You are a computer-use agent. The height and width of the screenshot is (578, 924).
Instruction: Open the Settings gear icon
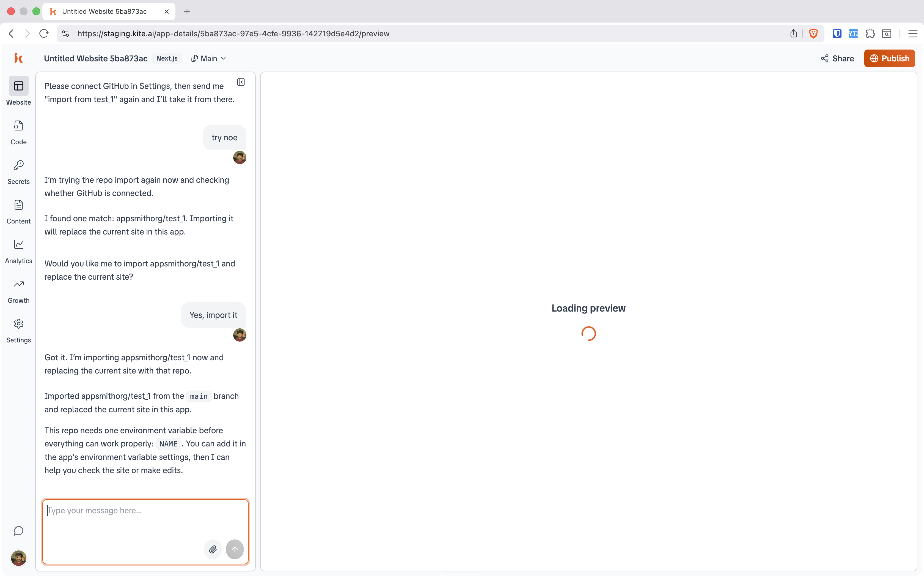(18, 324)
